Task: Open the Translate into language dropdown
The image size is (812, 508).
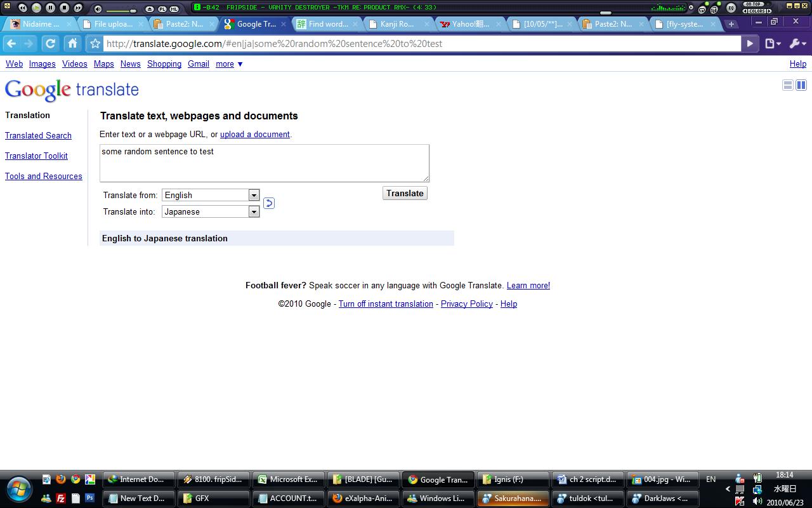Action: click(x=211, y=211)
